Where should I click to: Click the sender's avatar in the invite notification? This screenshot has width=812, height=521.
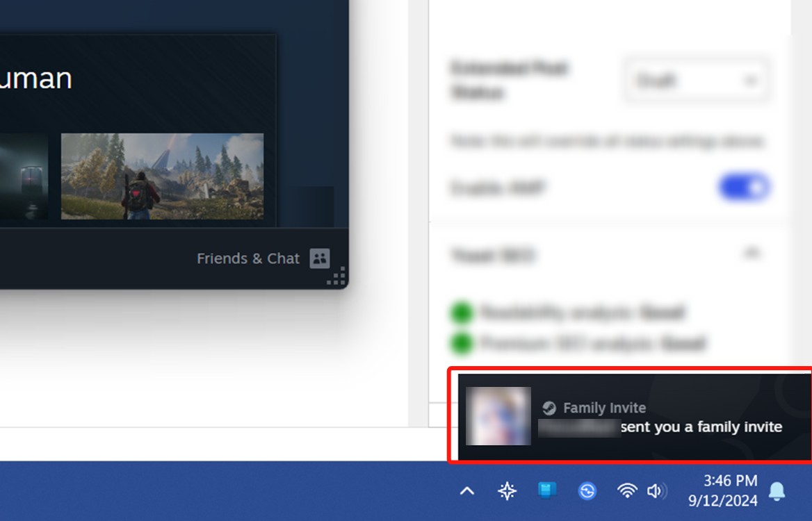point(498,416)
